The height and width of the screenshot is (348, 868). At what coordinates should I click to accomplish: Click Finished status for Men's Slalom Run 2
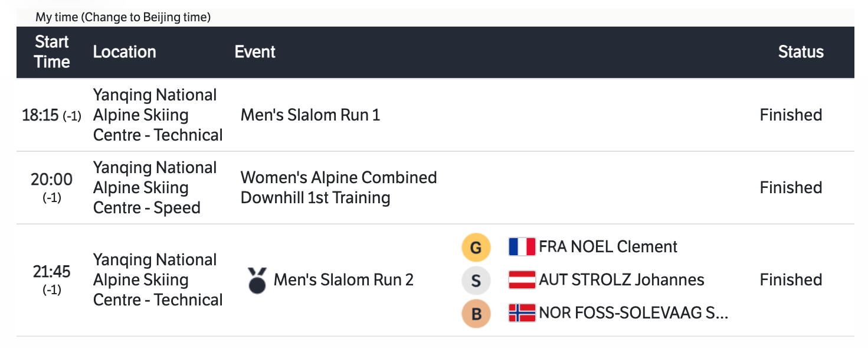[x=791, y=279]
